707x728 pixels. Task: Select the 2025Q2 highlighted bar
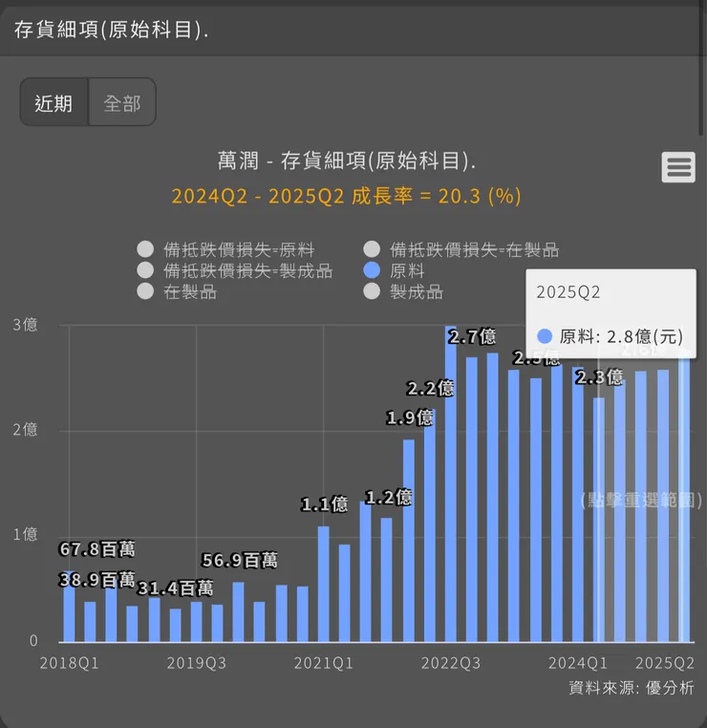click(684, 497)
